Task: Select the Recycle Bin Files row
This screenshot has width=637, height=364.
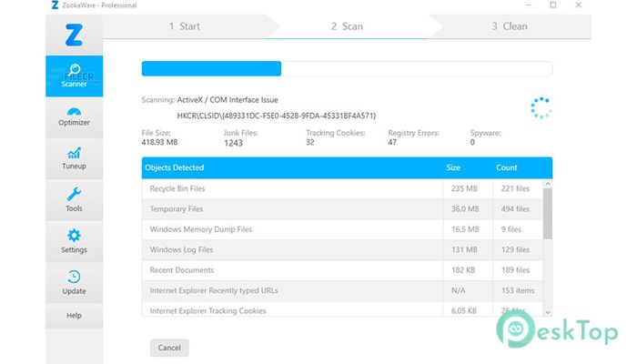Action: 342,188
